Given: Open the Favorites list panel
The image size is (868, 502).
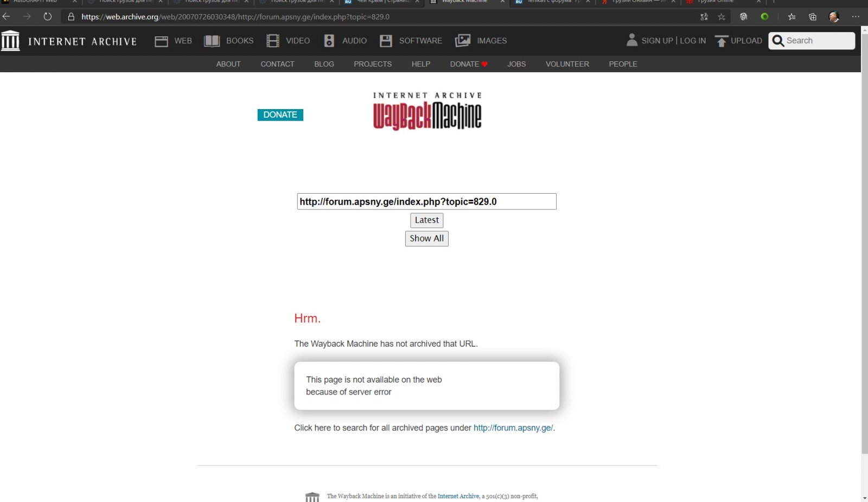Looking at the screenshot, I should [x=792, y=17].
